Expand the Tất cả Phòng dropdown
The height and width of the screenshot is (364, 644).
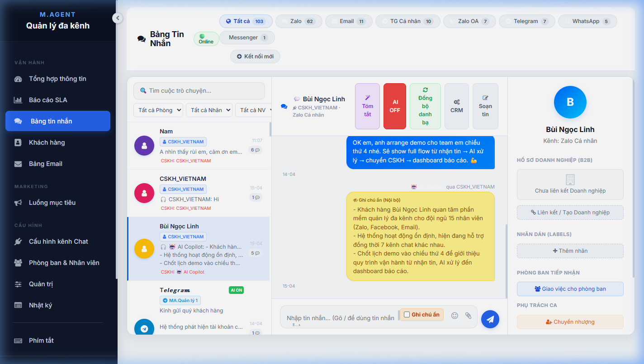(158, 110)
